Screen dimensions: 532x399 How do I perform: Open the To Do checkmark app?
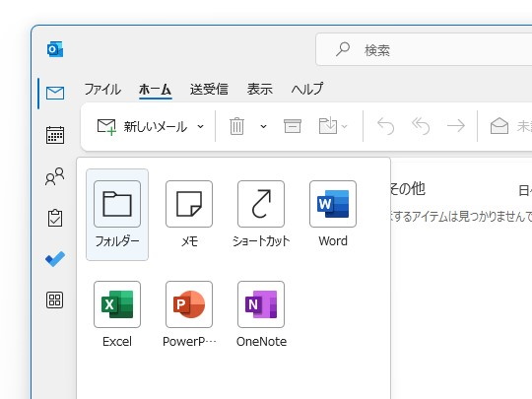(55, 259)
